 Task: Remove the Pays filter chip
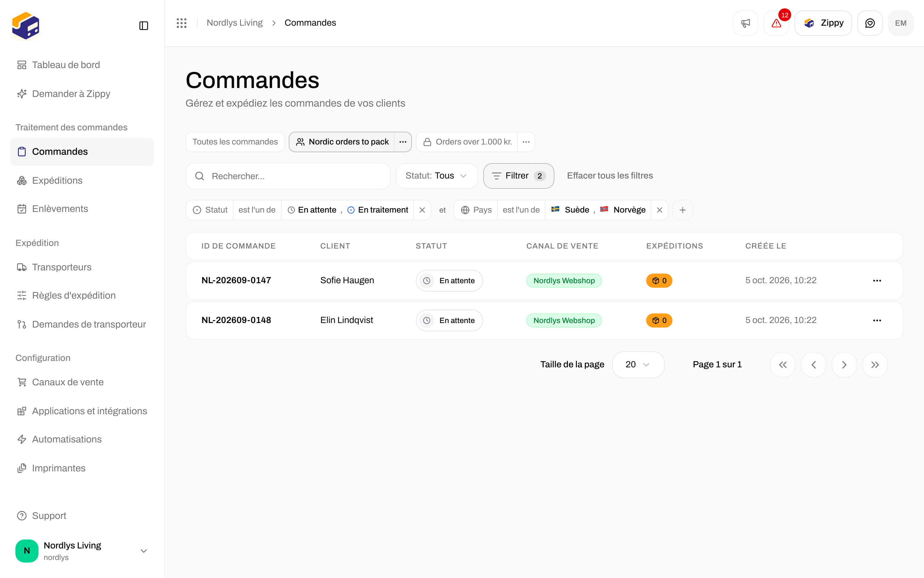point(659,210)
